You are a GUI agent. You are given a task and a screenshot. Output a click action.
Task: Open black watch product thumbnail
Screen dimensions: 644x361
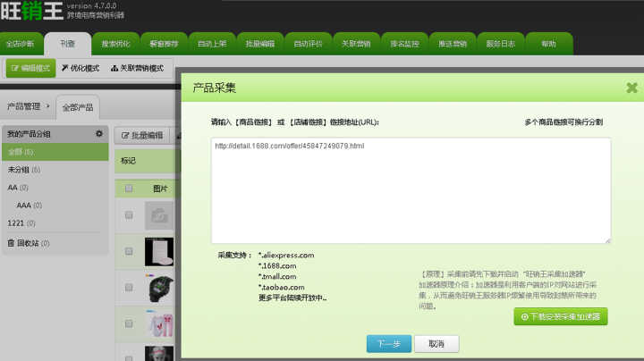click(159, 288)
